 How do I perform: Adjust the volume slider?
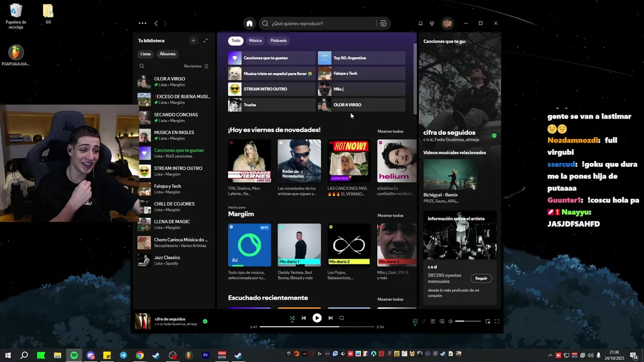pos(468,321)
